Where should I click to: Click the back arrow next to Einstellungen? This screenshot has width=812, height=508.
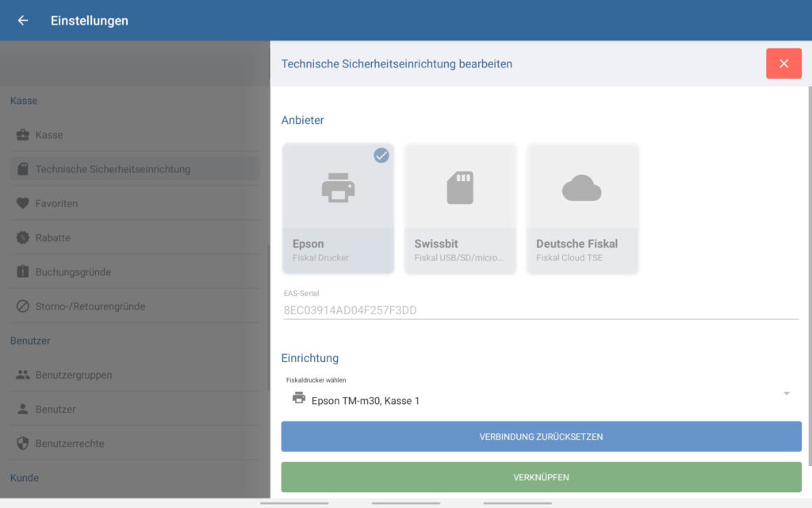point(23,21)
